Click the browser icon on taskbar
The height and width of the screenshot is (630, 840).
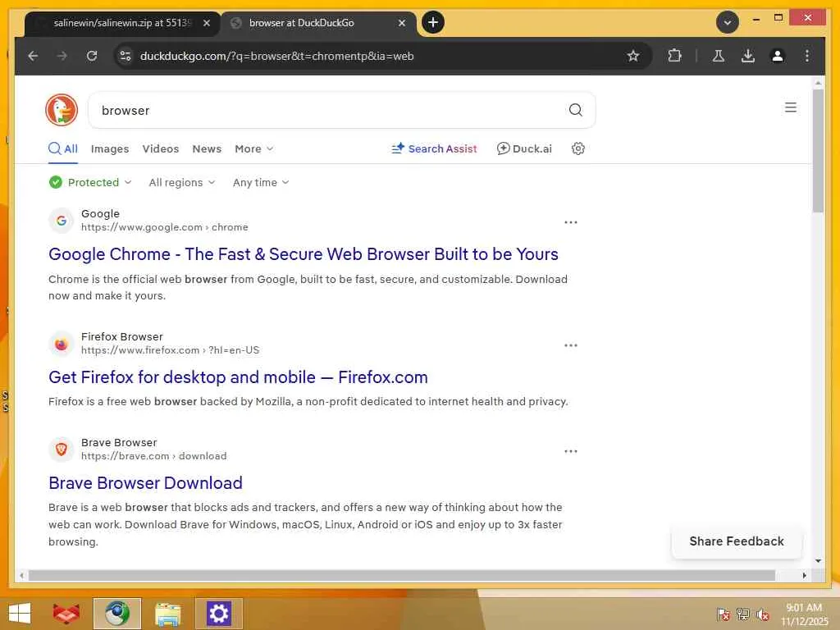[x=116, y=614]
